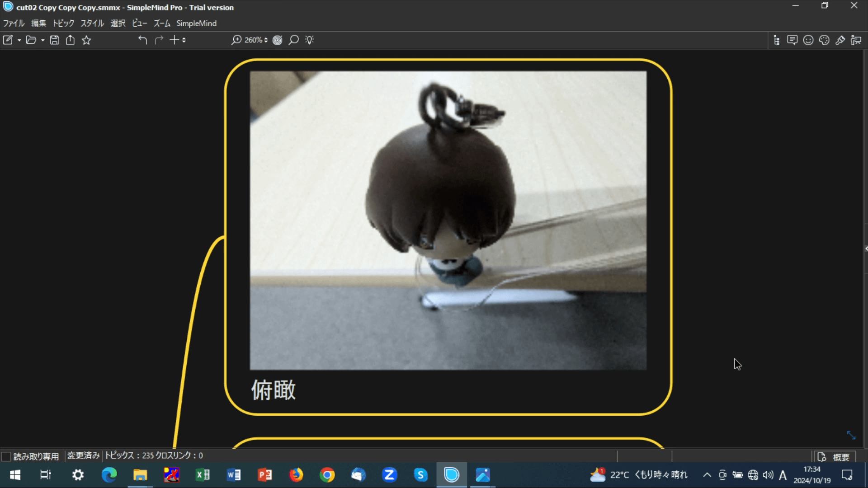Open the ズーム menu

pos(162,23)
